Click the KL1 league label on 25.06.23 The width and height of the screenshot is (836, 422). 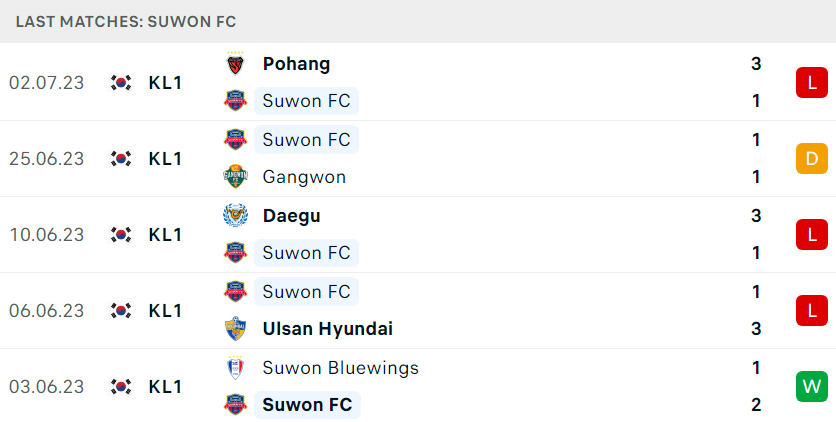tap(165, 159)
